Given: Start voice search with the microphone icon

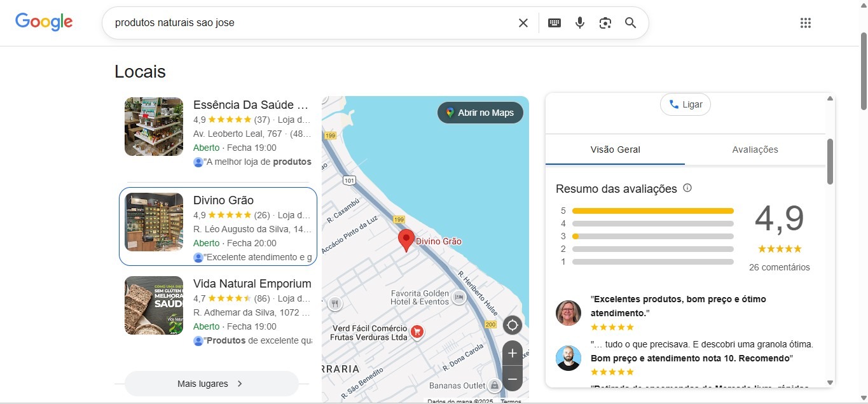Looking at the screenshot, I should click(x=580, y=23).
